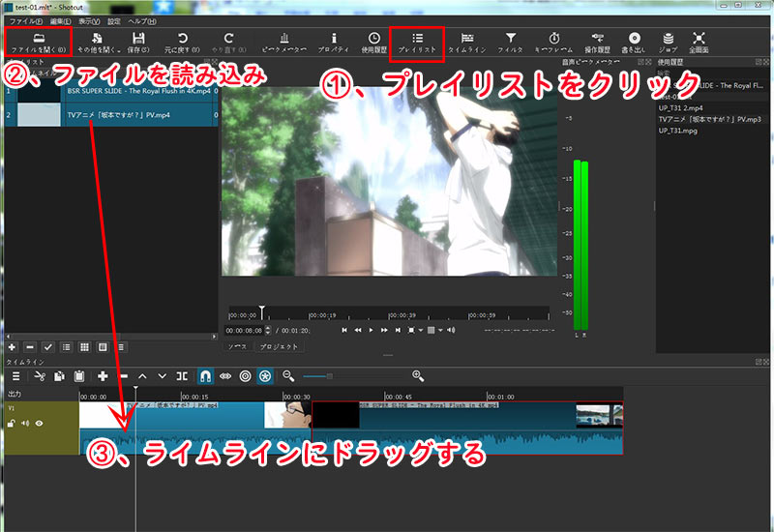Click the player scrub bar playhead
The height and width of the screenshot is (532, 774).
click(x=262, y=311)
